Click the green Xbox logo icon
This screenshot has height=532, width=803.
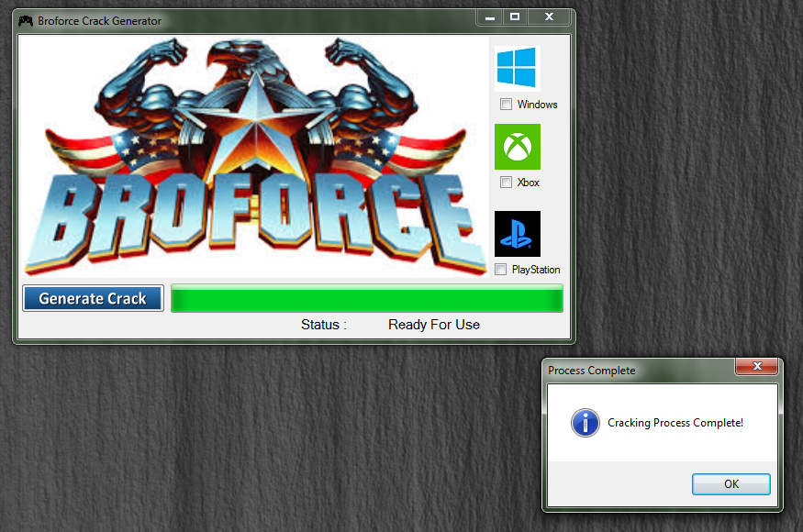point(518,147)
